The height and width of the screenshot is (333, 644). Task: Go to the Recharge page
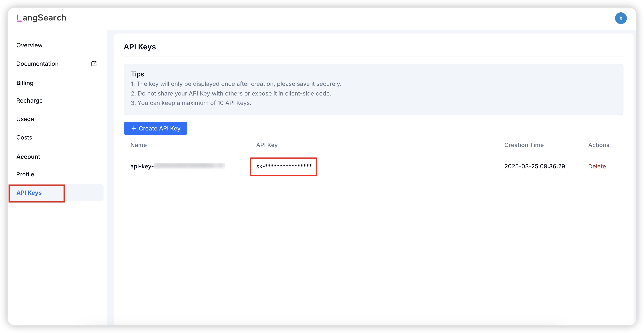coord(29,101)
